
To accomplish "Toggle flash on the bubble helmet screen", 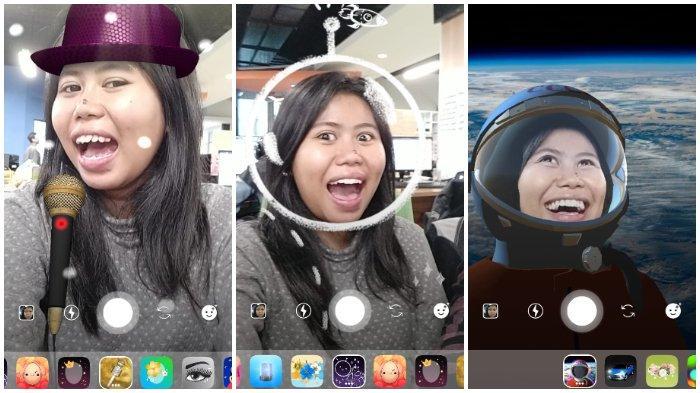I will (x=304, y=311).
